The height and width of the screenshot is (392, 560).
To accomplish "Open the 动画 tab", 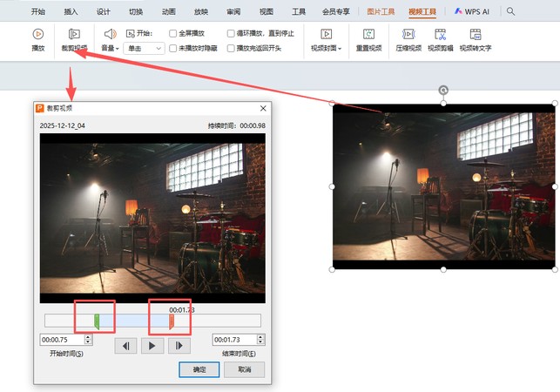I will point(169,12).
